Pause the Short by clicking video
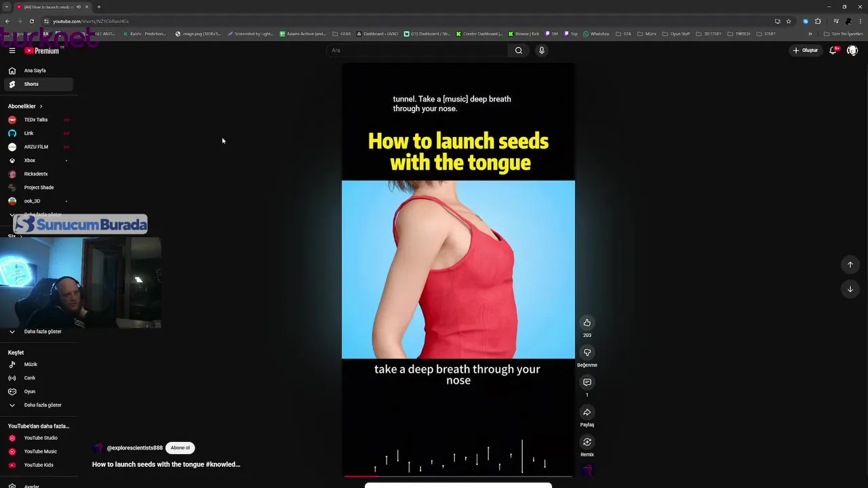This screenshot has height=488, width=868. 458,269
